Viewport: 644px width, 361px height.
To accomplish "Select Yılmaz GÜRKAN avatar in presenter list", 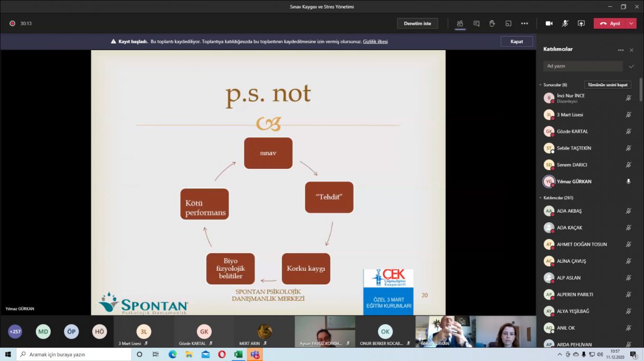I will click(549, 182).
